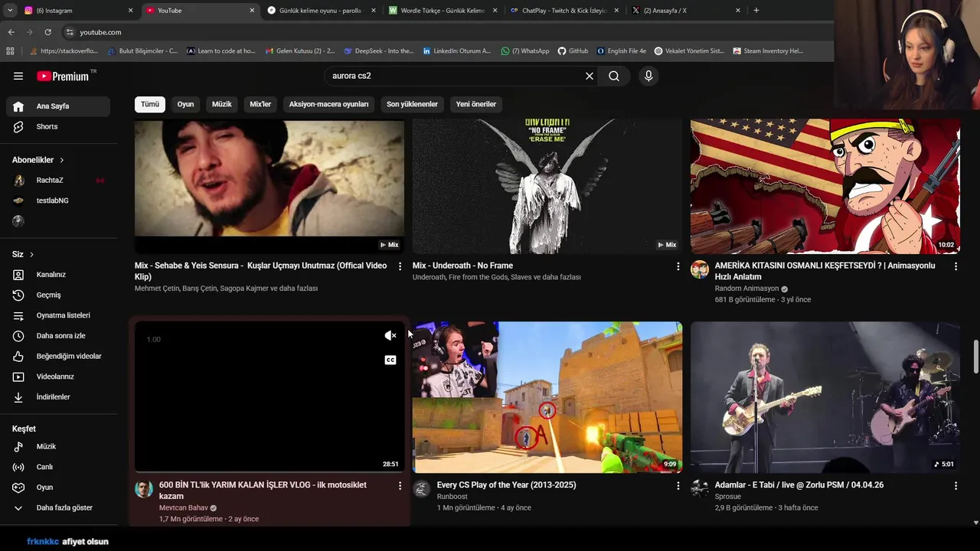Toggle captions on the video preview

(x=390, y=360)
